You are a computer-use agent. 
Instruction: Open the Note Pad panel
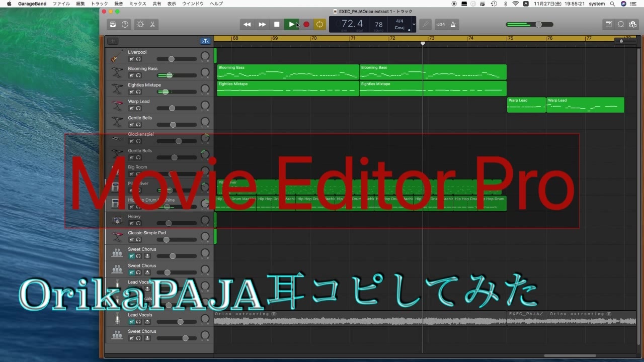[x=609, y=24]
